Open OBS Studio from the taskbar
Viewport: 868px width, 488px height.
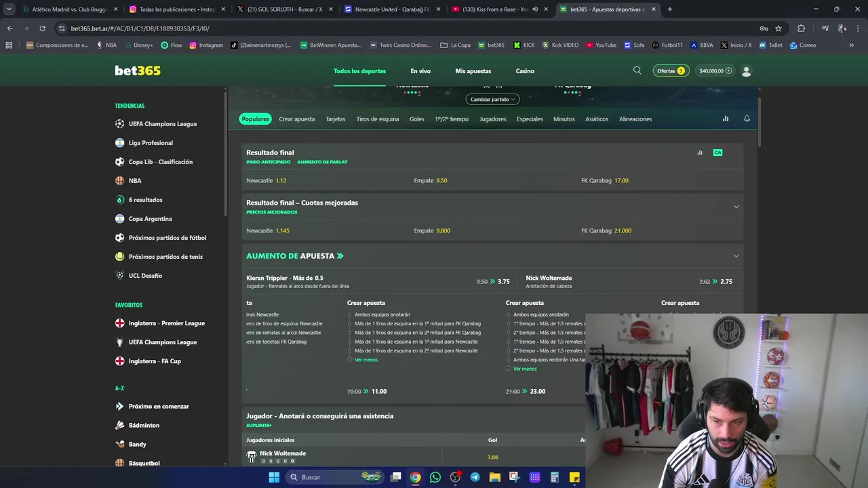pos(455,477)
